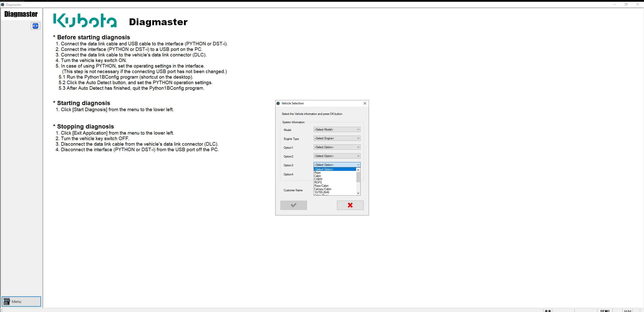Close the Vehicle Selection dialog
Image resolution: width=644 pixels, height=312 pixels.
(365, 103)
